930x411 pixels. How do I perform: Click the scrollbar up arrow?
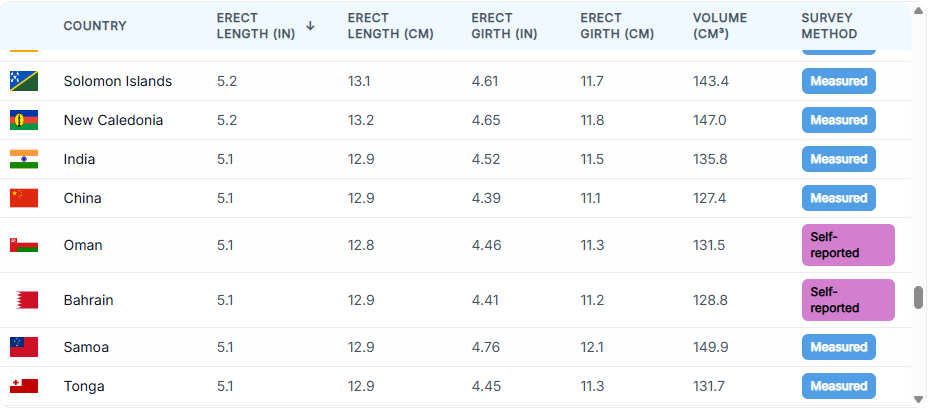click(x=918, y=11)
